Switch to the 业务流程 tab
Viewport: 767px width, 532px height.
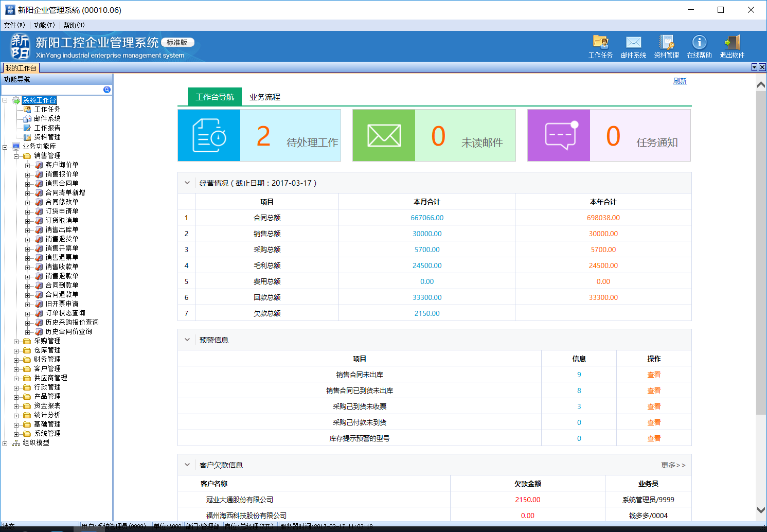(x=265, y=97)
